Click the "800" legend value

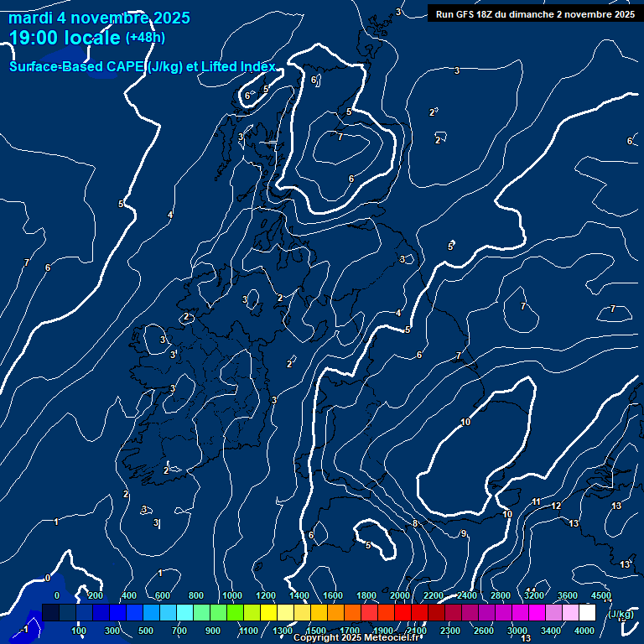pyautogui.click(x=196, y=595)
